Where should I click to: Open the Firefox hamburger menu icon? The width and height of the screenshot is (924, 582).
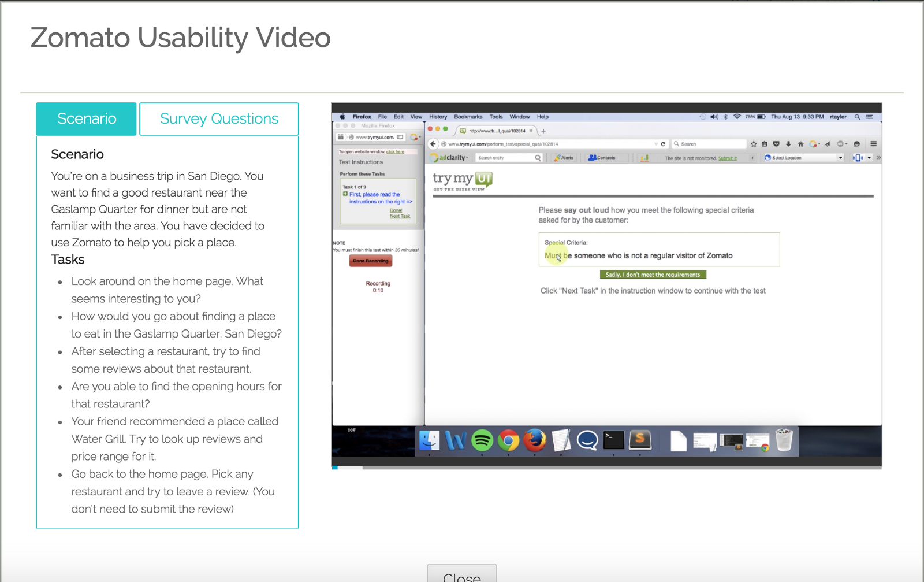pos(874,144)
